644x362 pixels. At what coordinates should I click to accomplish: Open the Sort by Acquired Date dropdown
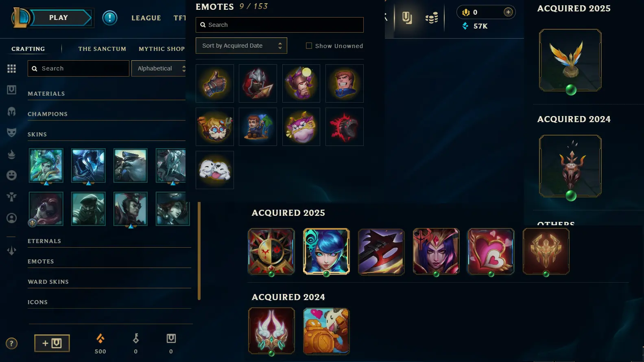(242, 46)
